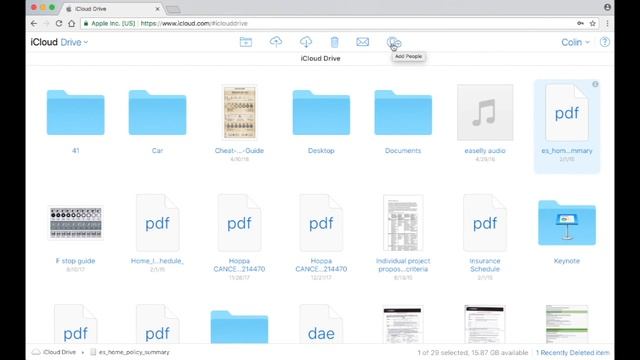The image size is (640, 360).
Task: Click the saved password key icon
Action: tap(580, 24)
